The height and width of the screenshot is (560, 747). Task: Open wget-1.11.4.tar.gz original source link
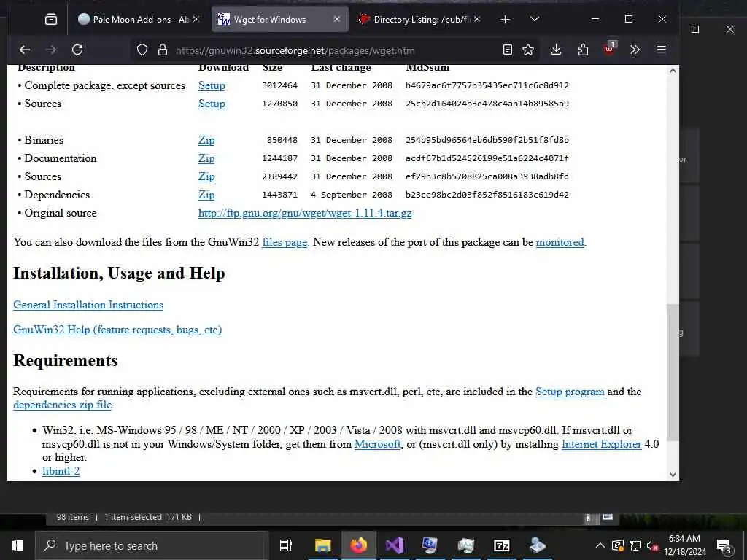[305, 214]
